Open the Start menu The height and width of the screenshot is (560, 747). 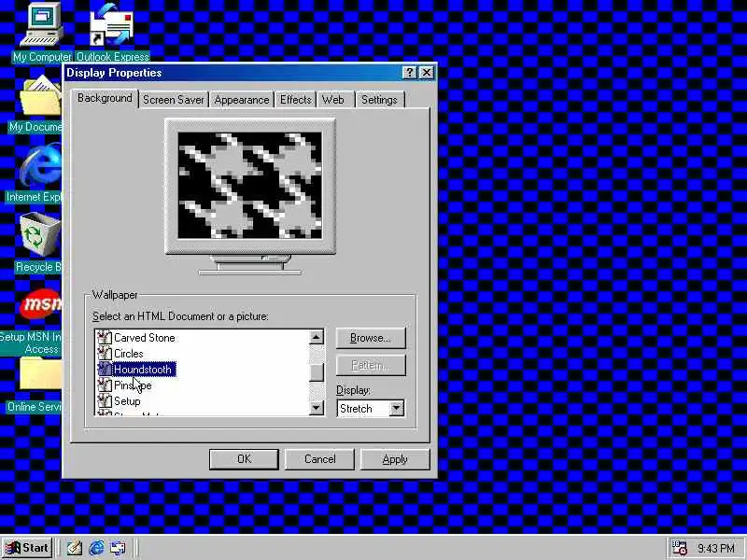pos(27,548)
